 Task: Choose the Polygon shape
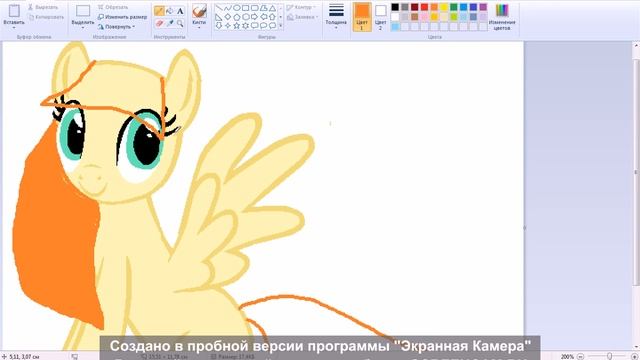point(264,8)
